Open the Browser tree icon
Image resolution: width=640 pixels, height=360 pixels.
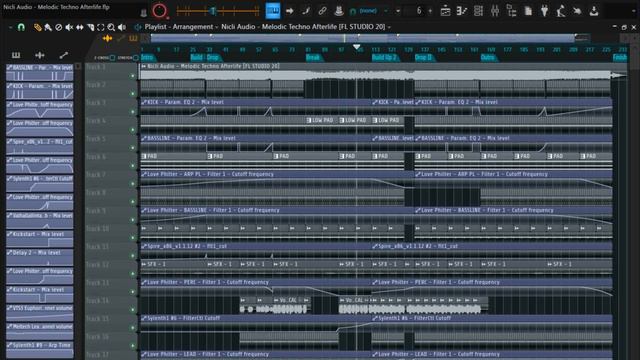[511, 11]
